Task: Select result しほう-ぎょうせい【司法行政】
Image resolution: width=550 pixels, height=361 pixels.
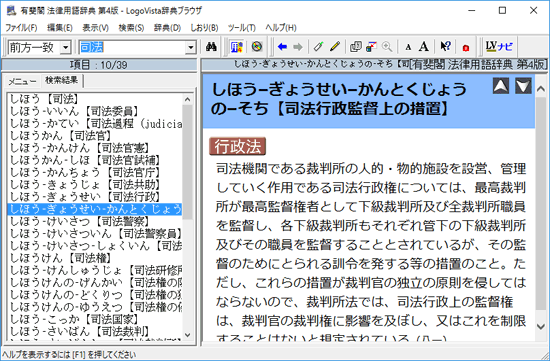Action: [95, 197]
